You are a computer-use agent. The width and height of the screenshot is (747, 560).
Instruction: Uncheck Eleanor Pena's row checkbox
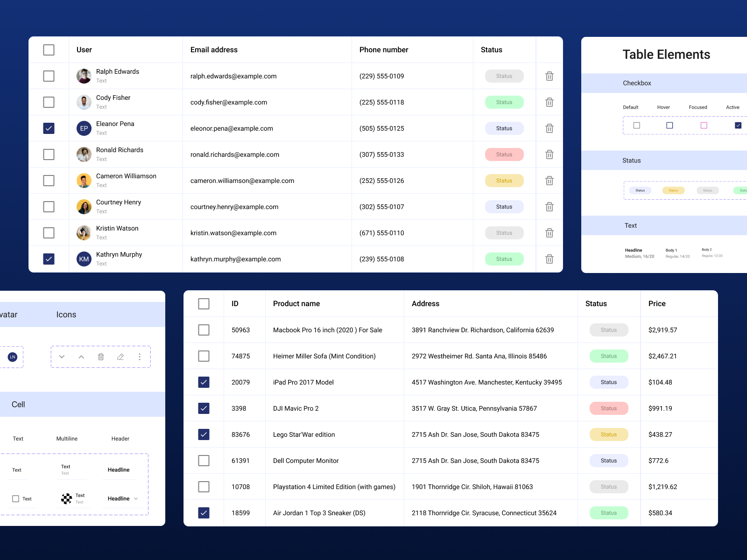click(x=49, y=128)
